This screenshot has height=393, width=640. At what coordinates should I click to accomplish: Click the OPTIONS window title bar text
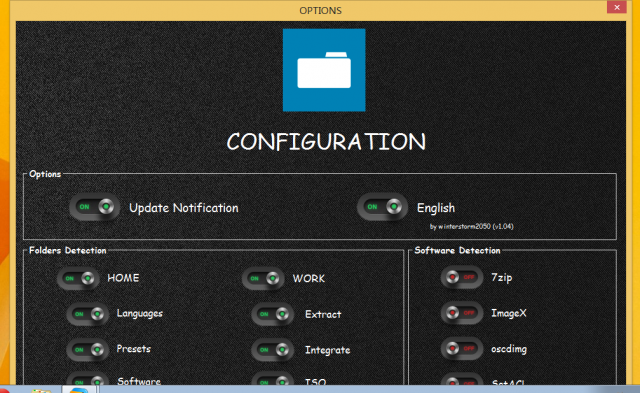coord(320,11)
